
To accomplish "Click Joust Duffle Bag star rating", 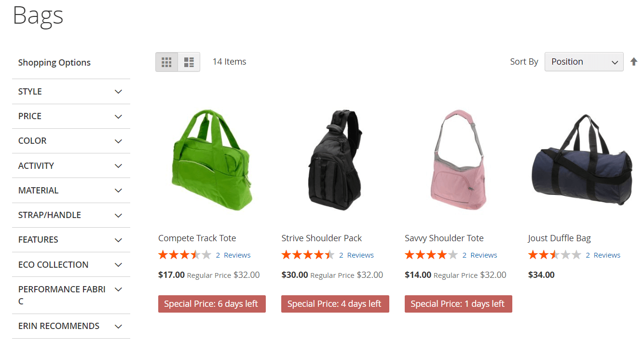I will pos(555,255).
